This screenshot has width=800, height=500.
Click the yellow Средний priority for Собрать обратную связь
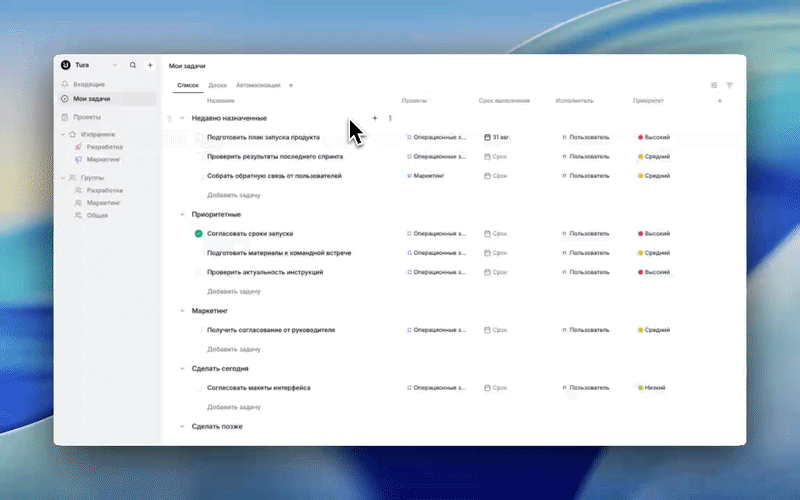654,176
